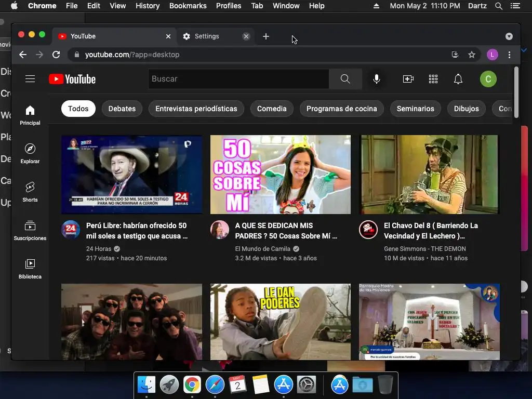Open the YouTube hamburger guide menu
Image resolution: width=532 pixels, height=399 pixels.
(x=30, y=79)
